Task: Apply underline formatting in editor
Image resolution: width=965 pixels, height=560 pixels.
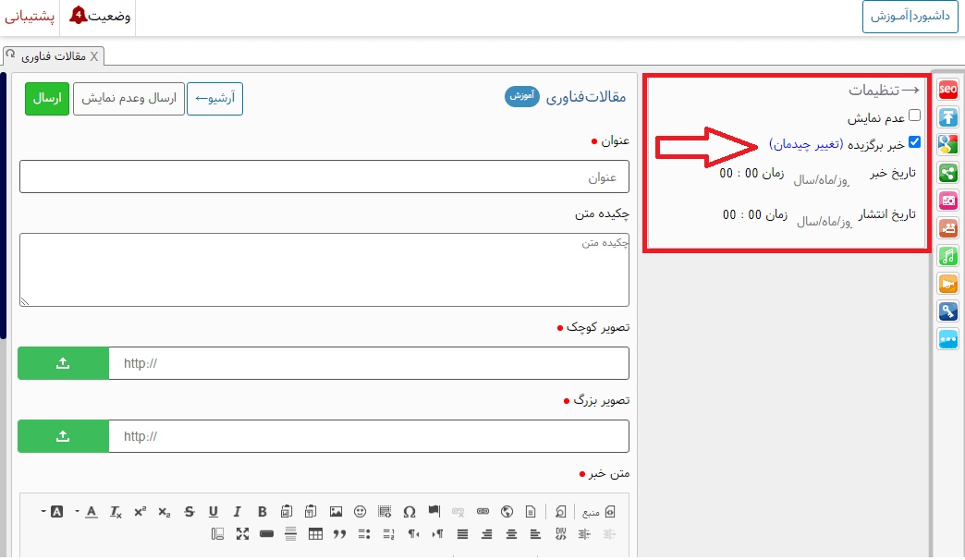Action: click(x=214, y=511)
